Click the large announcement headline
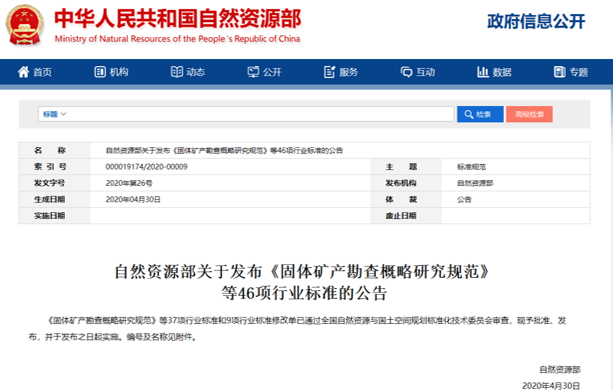The width and height of the screenshot is (613, 390). (x=303, y=282)
